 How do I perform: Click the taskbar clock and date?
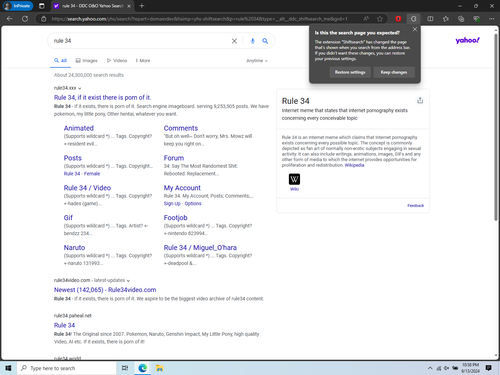click(x=470, y=368)
